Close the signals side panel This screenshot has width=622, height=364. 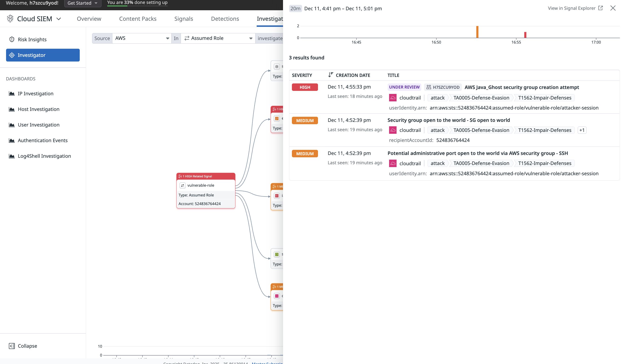(613, 8)
